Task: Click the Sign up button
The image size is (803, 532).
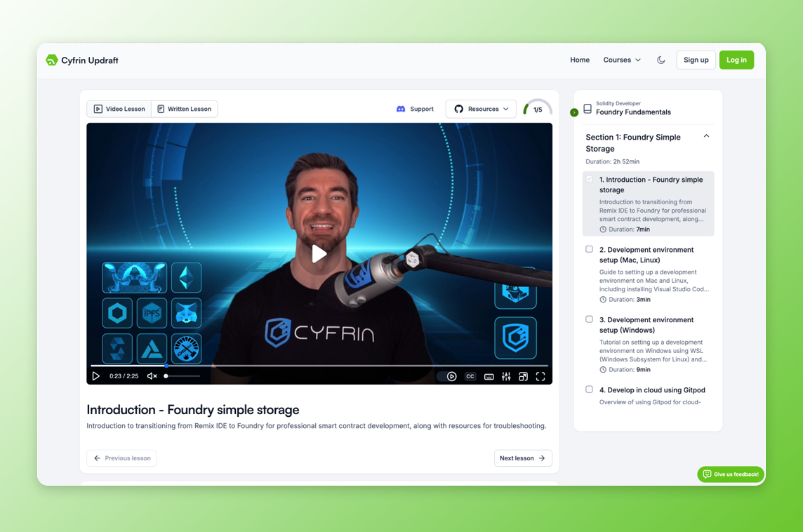Action: point(696,60)
